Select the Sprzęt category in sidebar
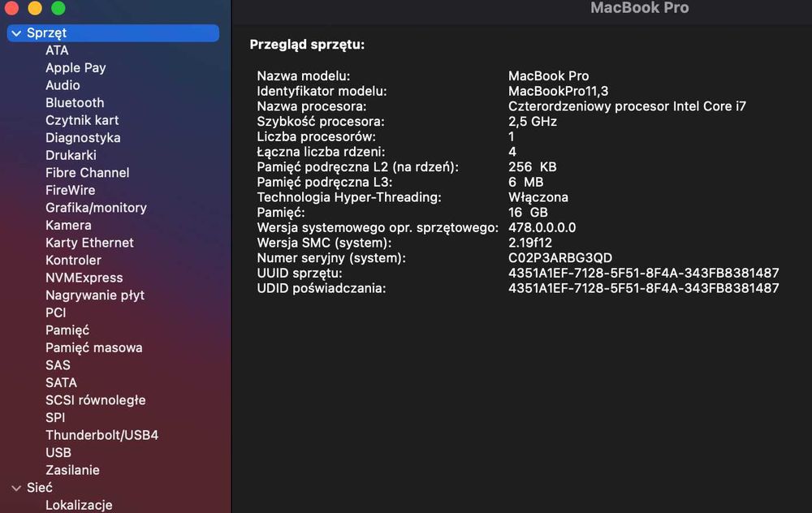 [x=113, y=33]
